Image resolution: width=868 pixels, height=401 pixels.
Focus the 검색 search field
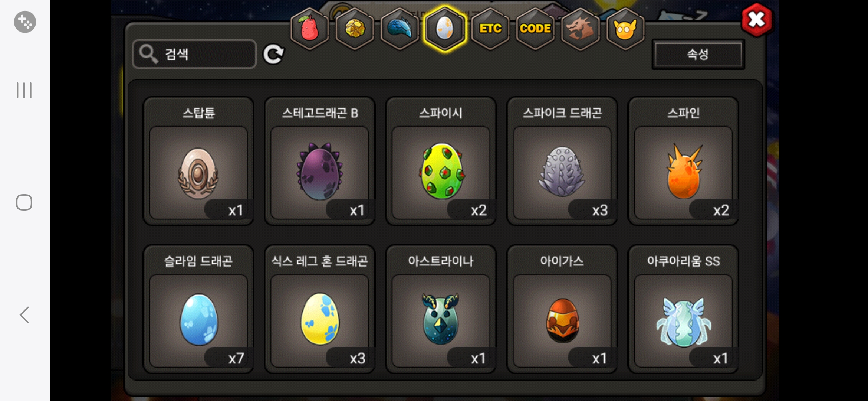pos(194,54)
